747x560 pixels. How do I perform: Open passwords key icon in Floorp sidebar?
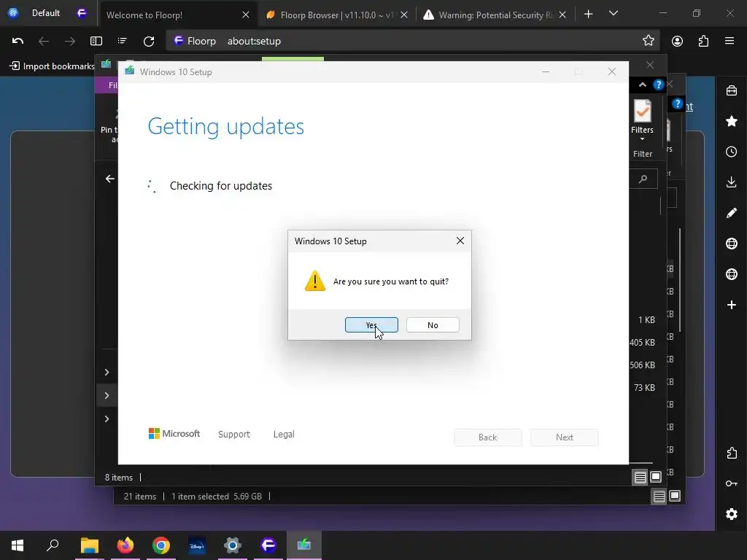[x=731, y=483]
